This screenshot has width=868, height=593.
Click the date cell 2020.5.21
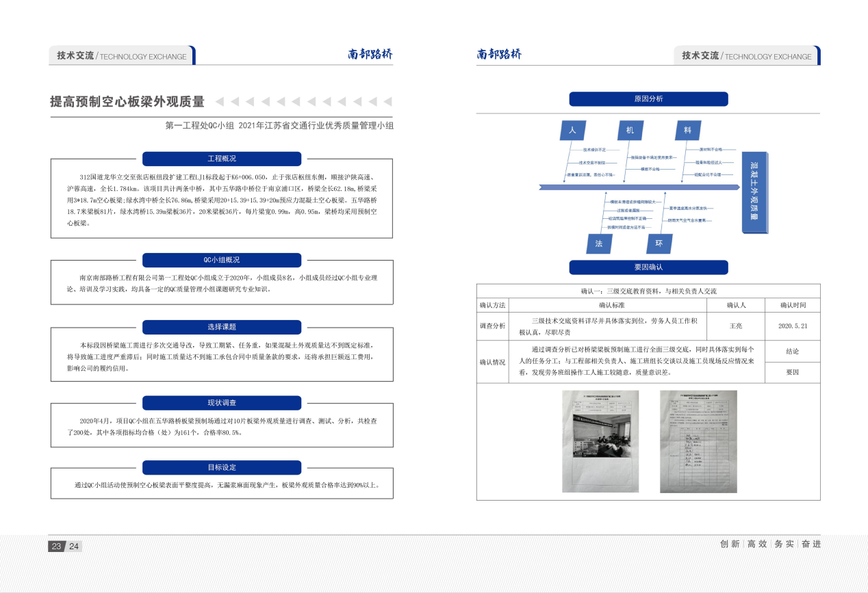pos(793,326)
